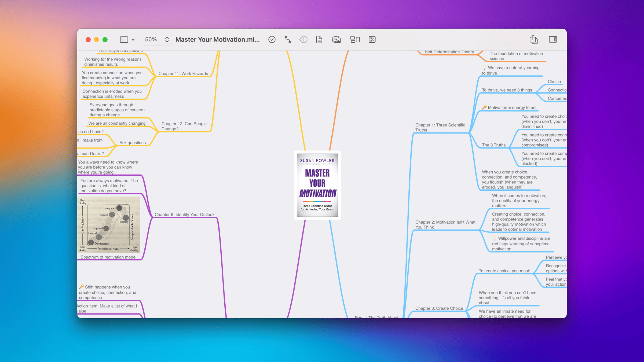Click the task checkmark toolbar icon
The image size is (644, 362).
272,39
